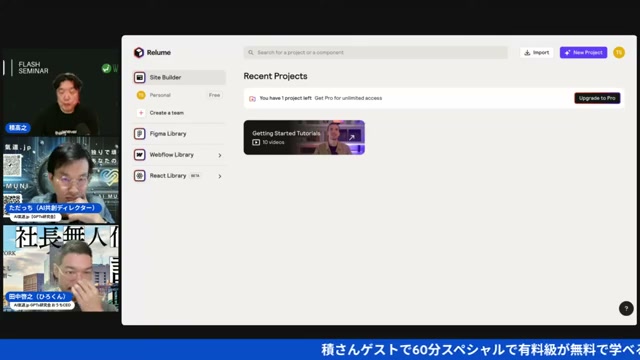
Task: Select the Personal workspace
Action: click(x=179, y=95)
